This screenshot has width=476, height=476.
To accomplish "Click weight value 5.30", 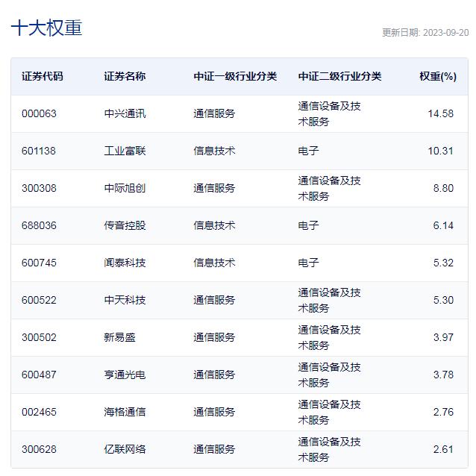I will tap(443, 300).
